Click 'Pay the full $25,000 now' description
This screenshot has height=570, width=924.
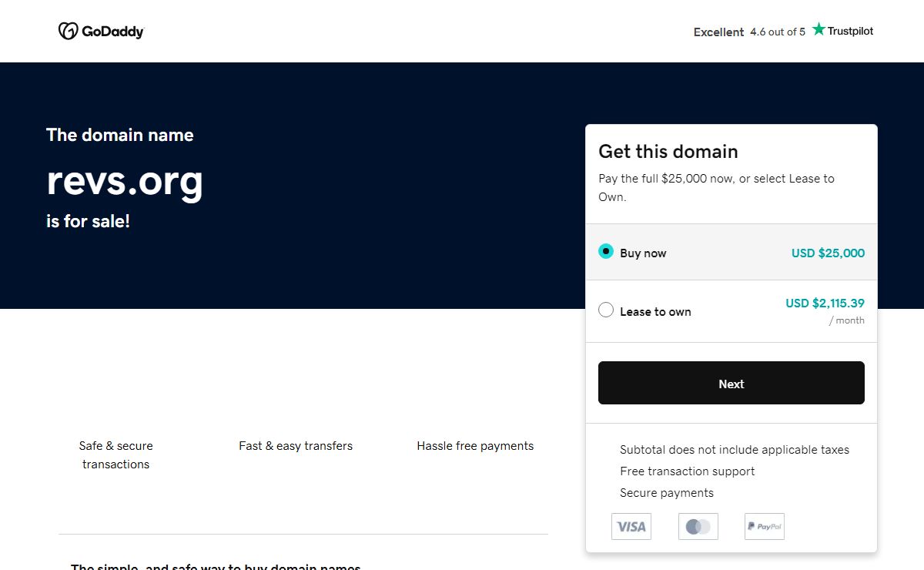pos(716,187)
